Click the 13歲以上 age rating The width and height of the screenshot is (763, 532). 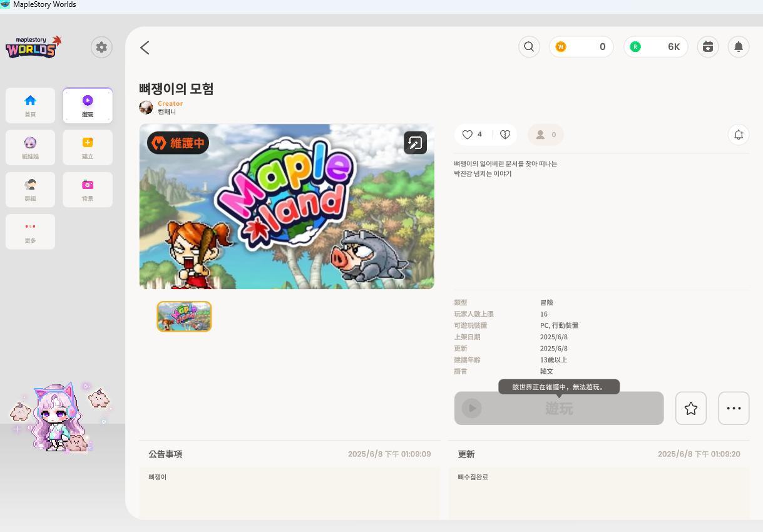553,360
